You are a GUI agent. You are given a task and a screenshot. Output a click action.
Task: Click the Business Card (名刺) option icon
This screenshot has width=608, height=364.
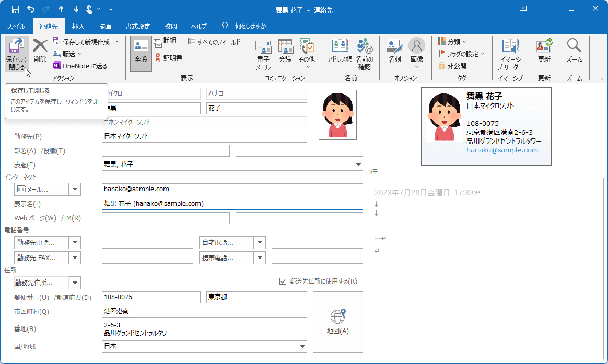395,46
